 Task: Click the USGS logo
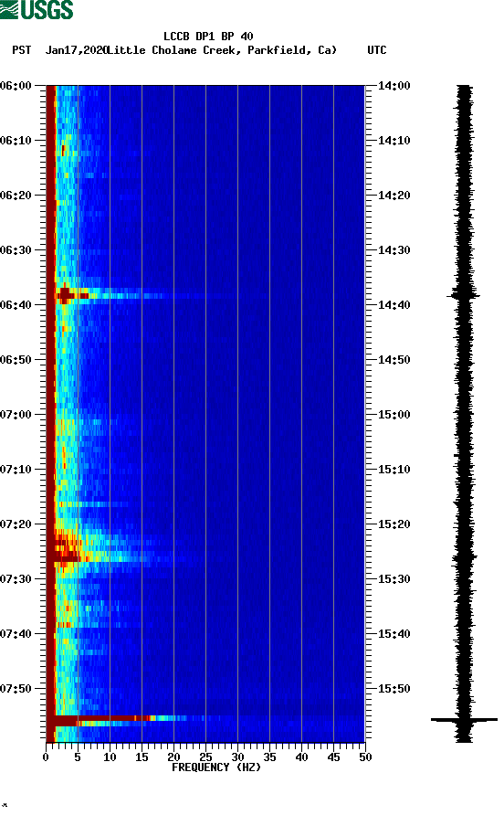(37, 9)
